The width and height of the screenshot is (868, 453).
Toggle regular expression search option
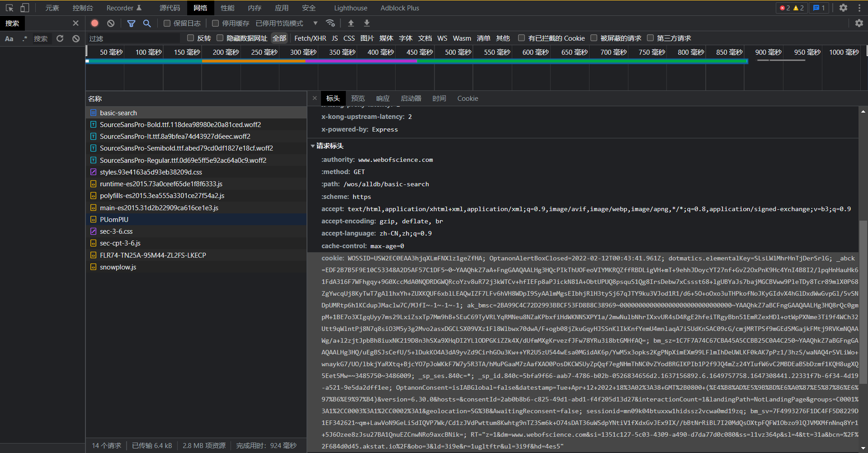[24, 38]
